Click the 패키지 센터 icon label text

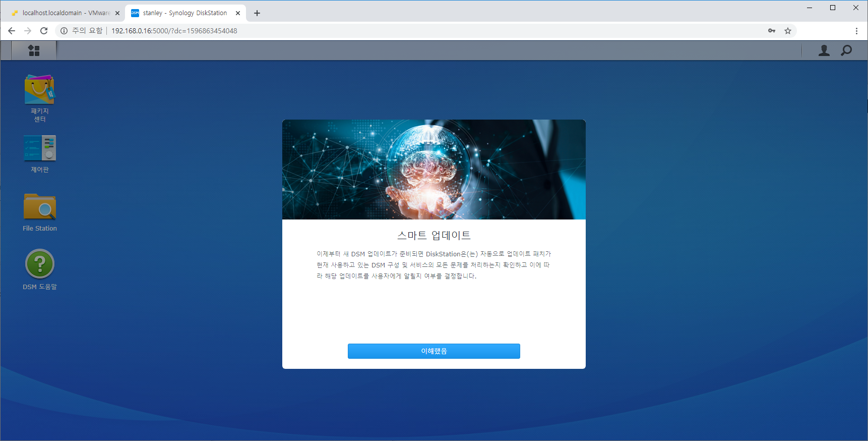(40, 115)
